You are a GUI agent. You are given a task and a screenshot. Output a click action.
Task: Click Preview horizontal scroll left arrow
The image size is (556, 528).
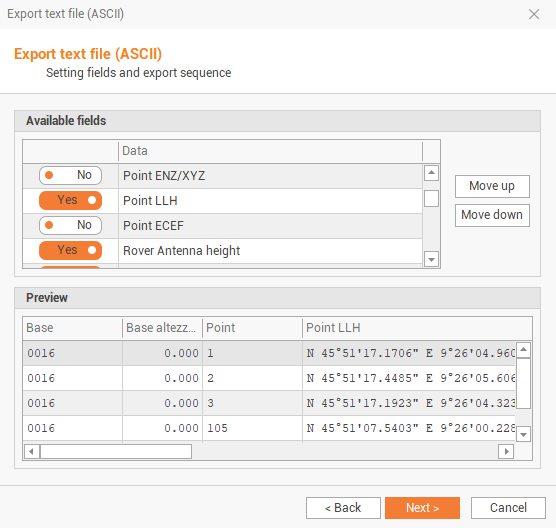[32, 451]
